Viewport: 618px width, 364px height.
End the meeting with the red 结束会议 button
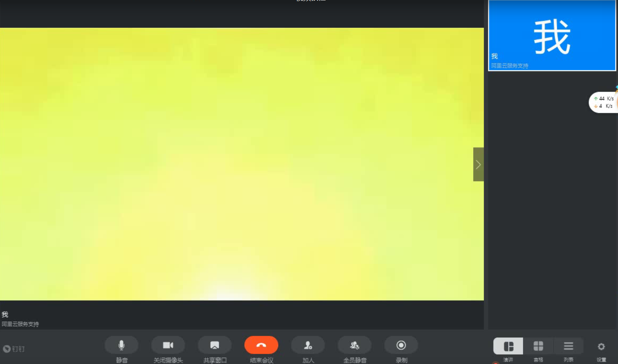[261, 345]
